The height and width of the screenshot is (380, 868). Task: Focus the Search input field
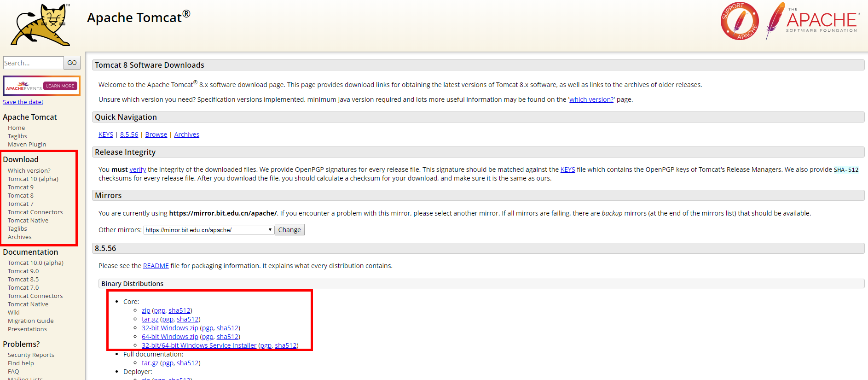click(x=33, y=63)
